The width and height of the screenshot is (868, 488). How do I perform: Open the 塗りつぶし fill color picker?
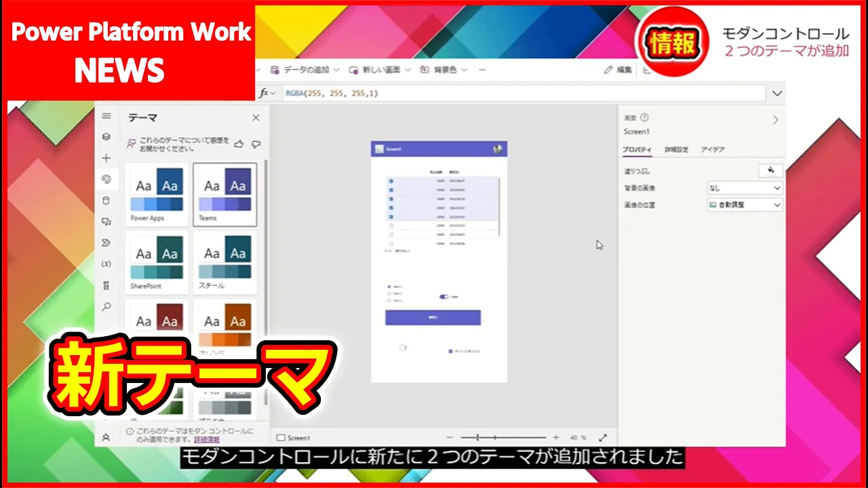click(770, 171)
